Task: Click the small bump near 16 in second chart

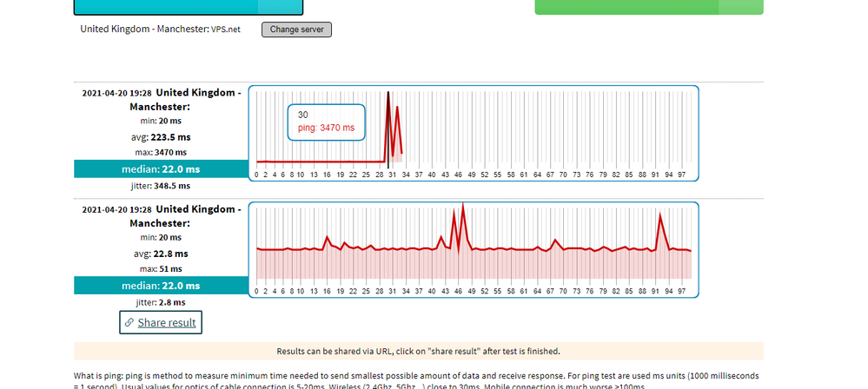Action: coord(327,237)
